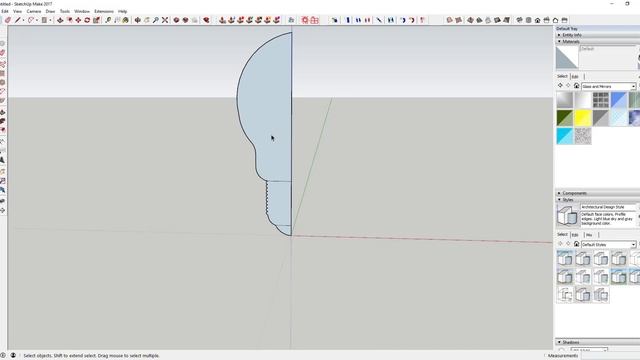The width and height of the screenshot is (640, 360).
Task: Open the View menu
Action: pos(18,11)
